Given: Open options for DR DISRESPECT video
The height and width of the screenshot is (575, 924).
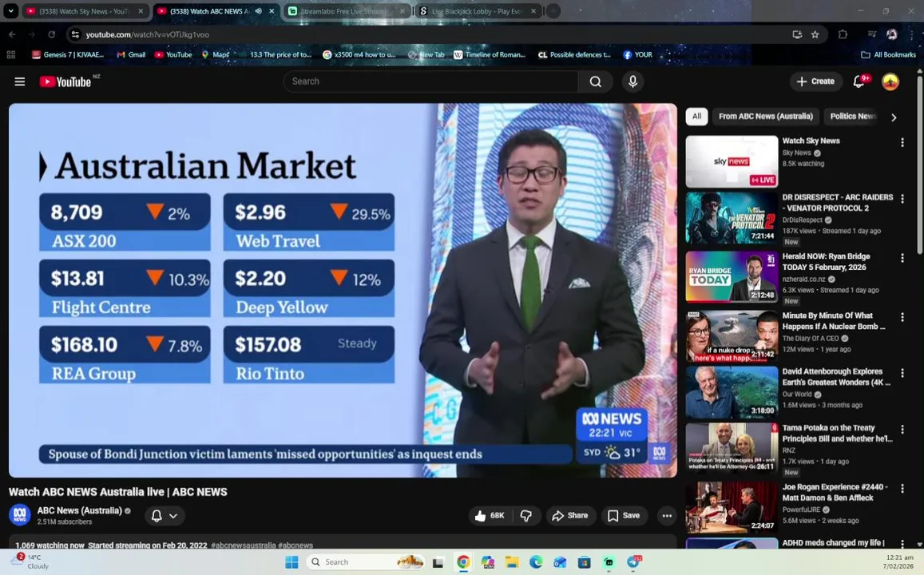Looking at the screenshot, I should coord(902,199).
